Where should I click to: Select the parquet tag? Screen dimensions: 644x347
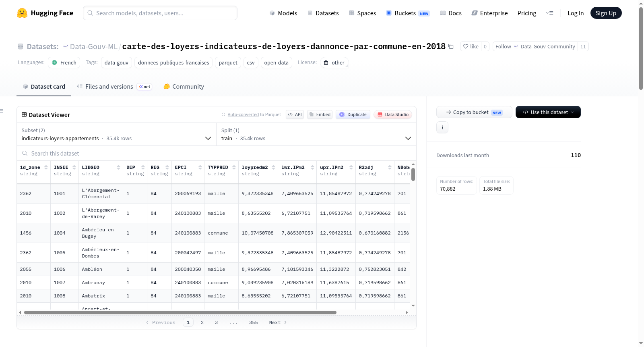point(228,62)
